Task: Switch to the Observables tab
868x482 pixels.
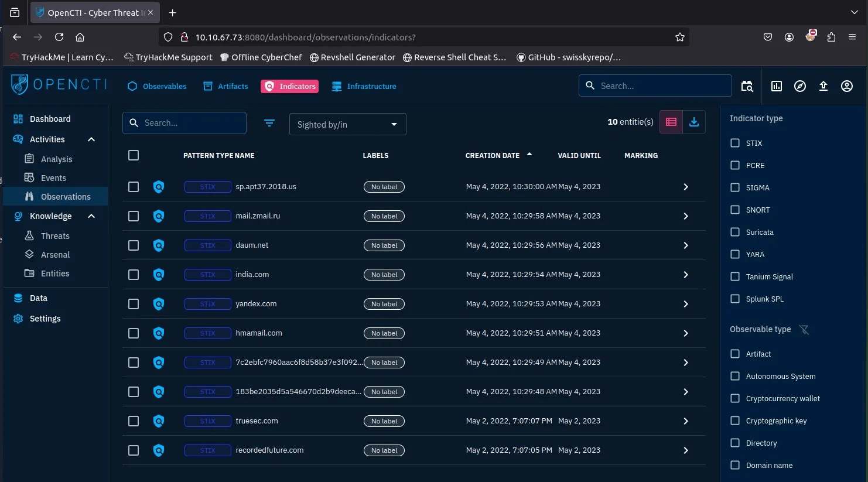Action: tap(157, 86)
